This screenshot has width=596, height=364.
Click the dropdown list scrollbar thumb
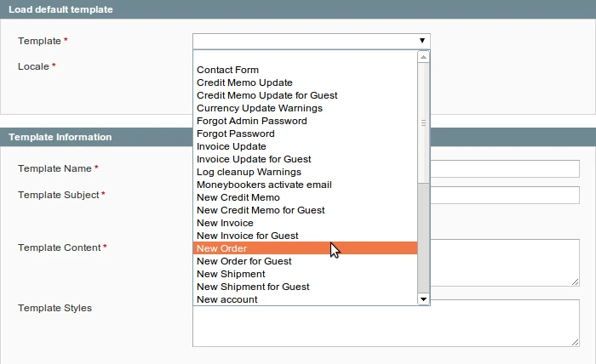(x=423, y=123)
